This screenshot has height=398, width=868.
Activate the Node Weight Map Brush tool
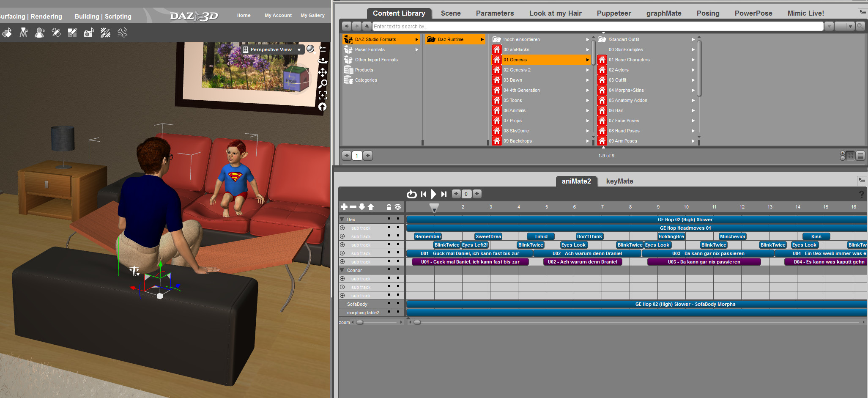(x=105, y=33)
